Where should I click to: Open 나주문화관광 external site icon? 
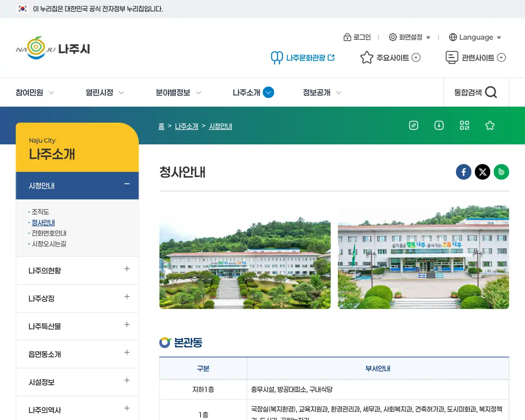(332, 57)
